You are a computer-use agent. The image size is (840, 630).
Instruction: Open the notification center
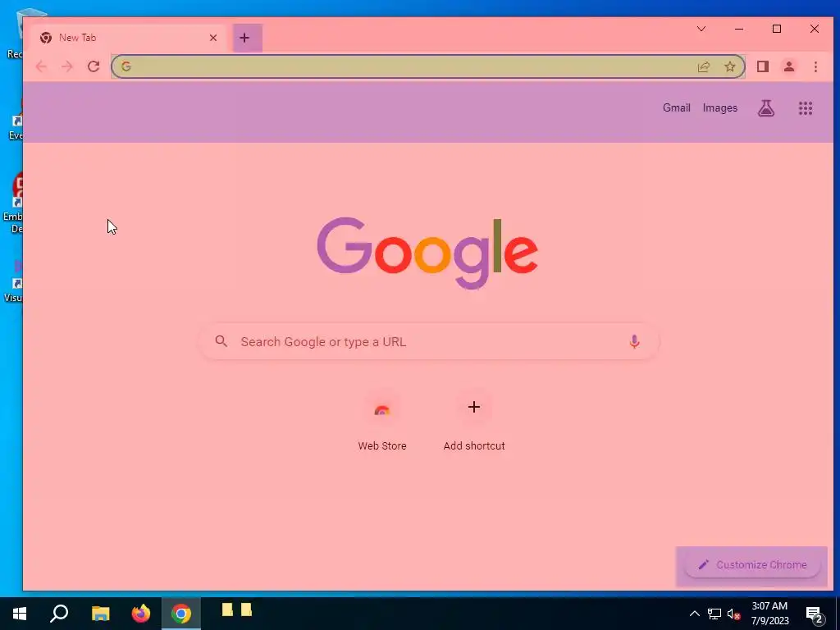point(815,614)
